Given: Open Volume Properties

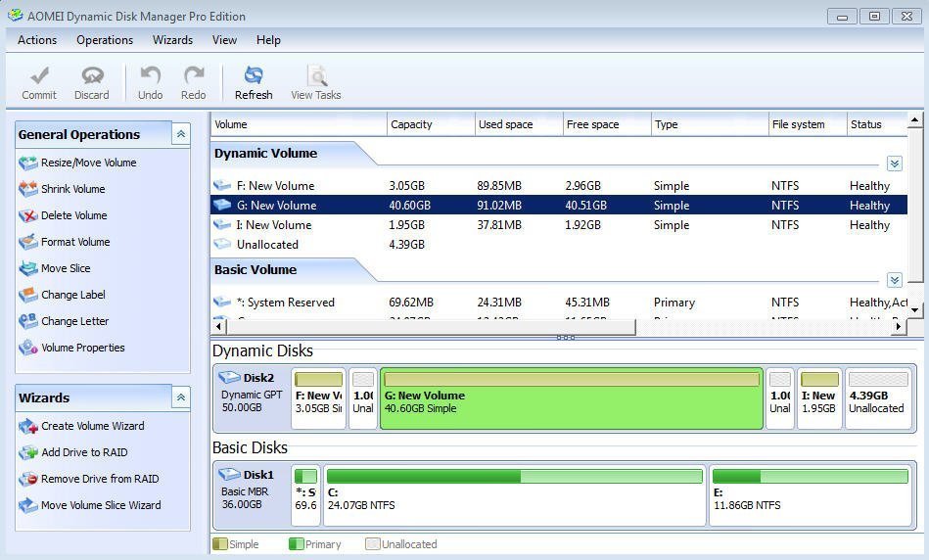Looking at the screenshot, I should [71, 348].
